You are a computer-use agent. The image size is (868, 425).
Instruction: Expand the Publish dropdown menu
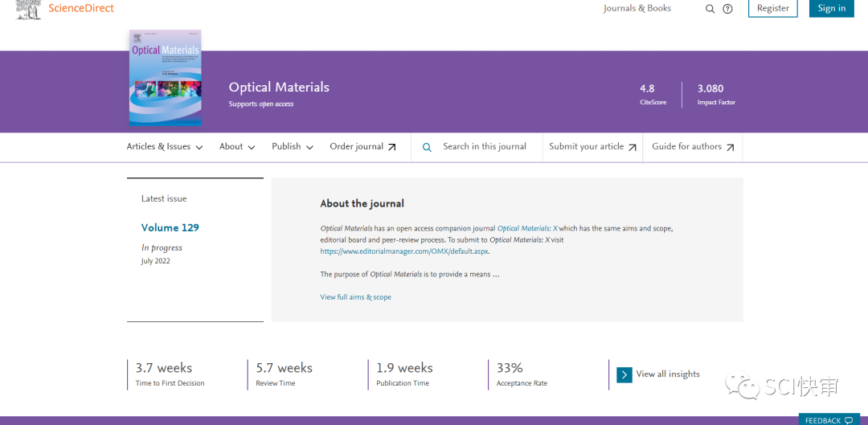tap(293, 147)
